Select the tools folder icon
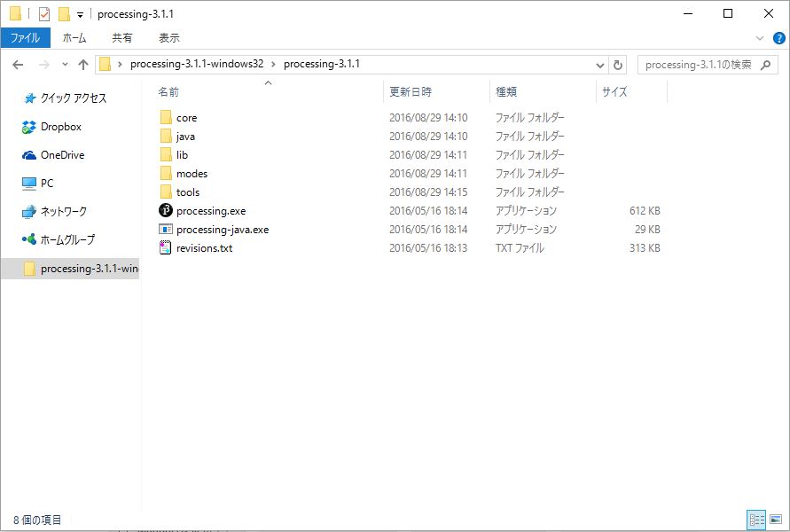This screenshot has height=532, width=790. (x=166, y=192)
